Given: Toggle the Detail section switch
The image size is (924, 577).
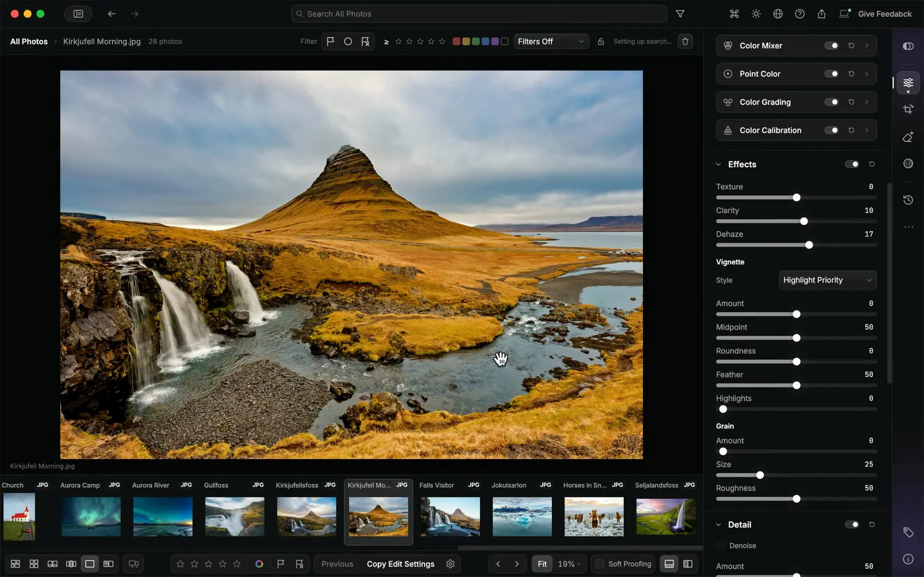Looking at the screenshot, I should [x=852, y=524].
